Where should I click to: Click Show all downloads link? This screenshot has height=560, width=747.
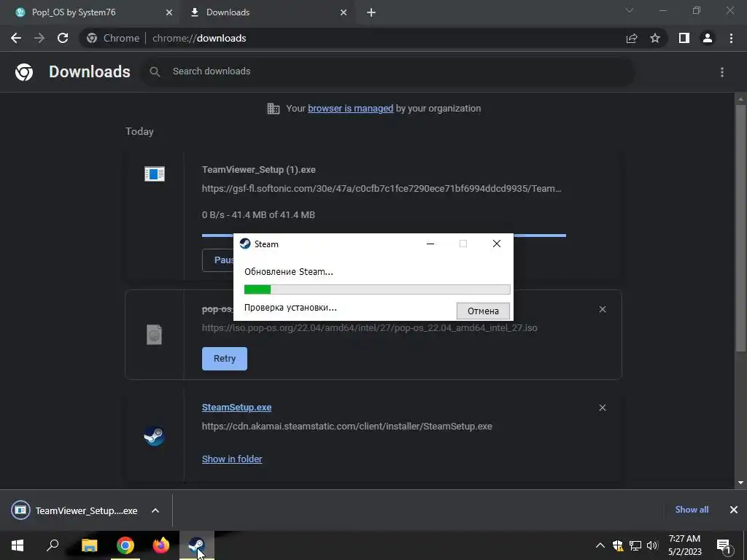pos(692,510)
